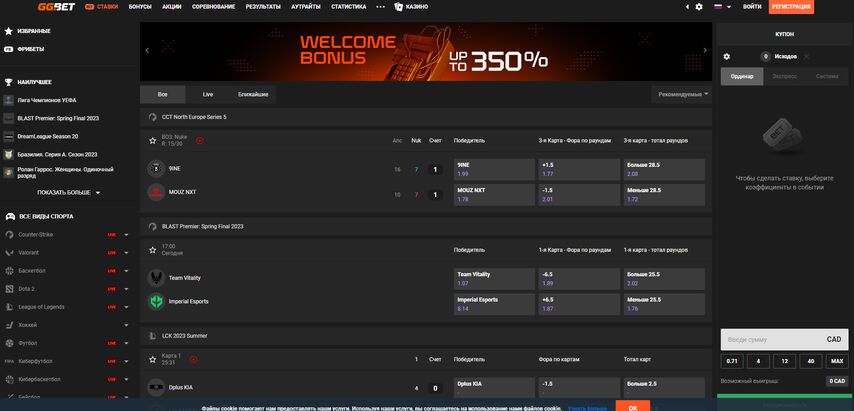Click the Хоккей sport icon
This screenshot has width=854, height=411.
click(9, 325)
